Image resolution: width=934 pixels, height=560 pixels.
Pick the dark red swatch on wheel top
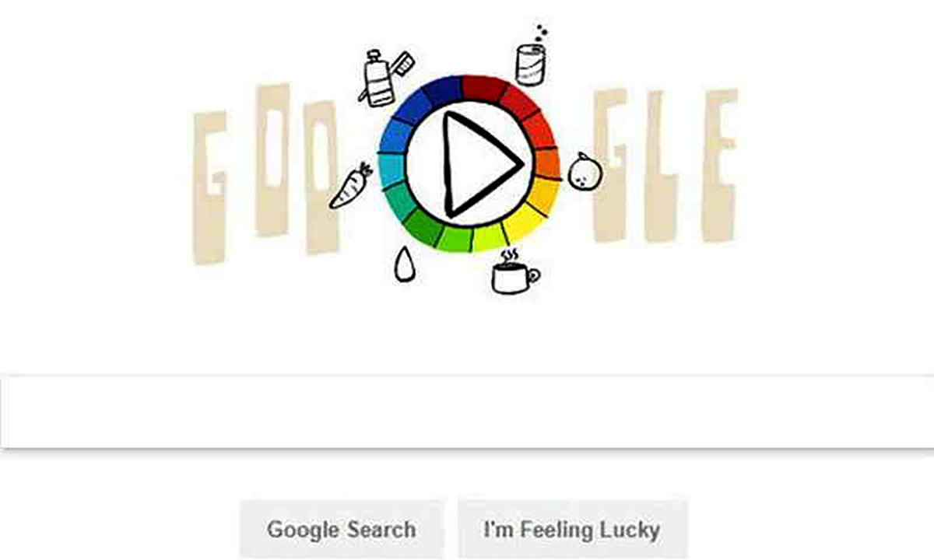[484, 88]
